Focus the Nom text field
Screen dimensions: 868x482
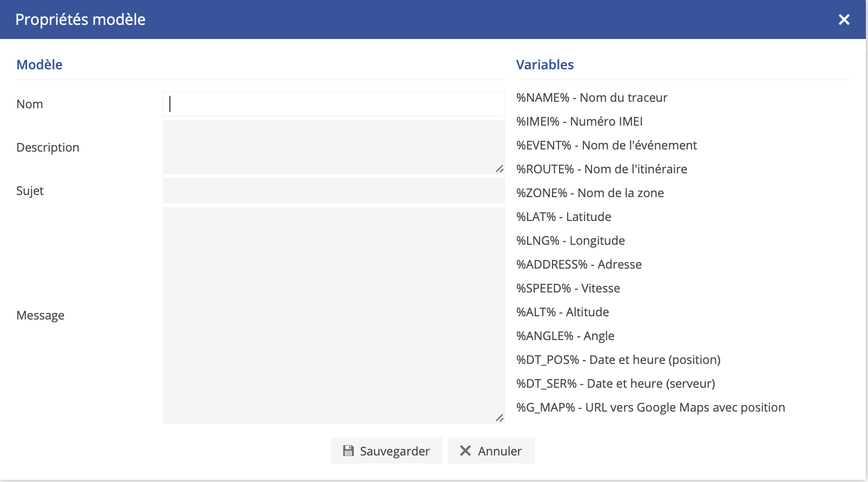[334, 104]
